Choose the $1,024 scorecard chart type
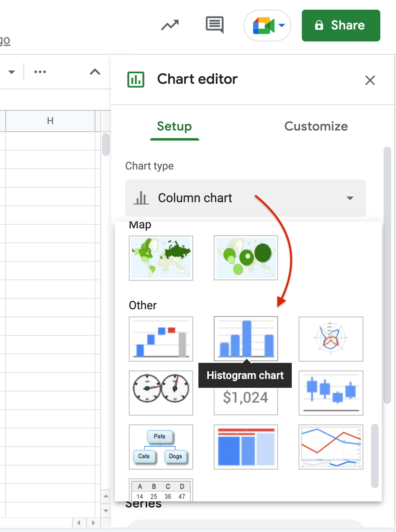 point(245,399)
